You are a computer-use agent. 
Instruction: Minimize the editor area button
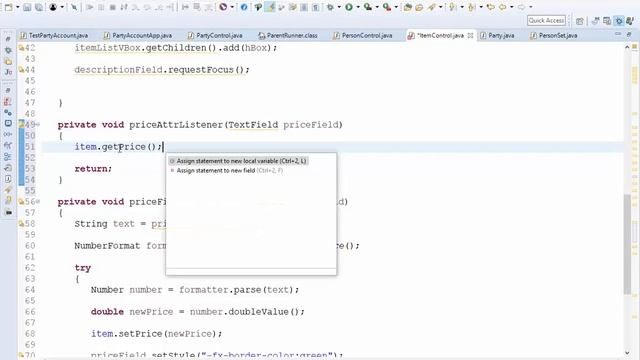[x=618, y=34]
